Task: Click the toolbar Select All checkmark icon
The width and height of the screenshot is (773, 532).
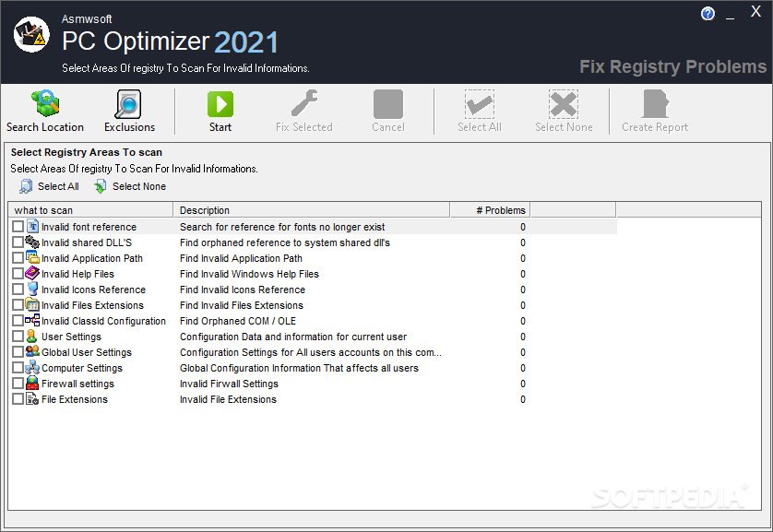Action: (x=479, y=104)
